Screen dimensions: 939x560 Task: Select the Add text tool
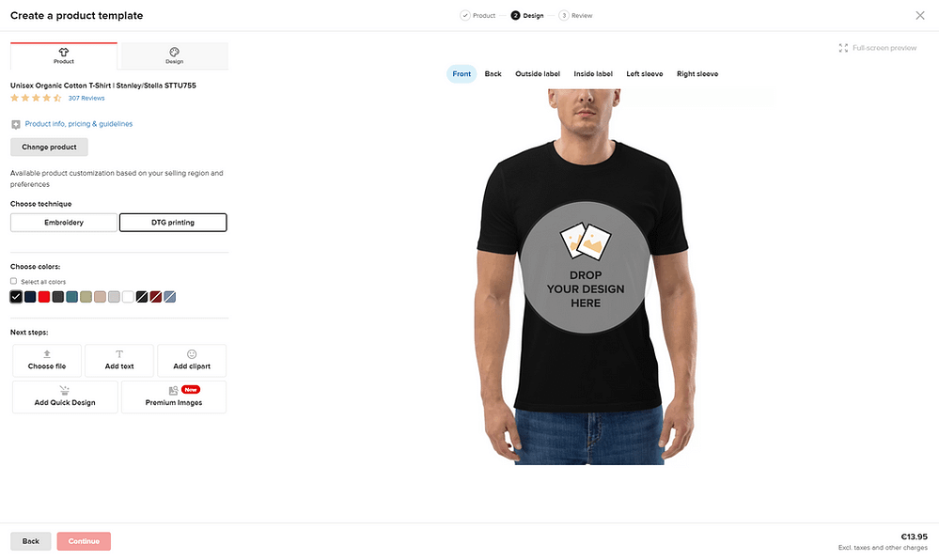click(119, 361)
